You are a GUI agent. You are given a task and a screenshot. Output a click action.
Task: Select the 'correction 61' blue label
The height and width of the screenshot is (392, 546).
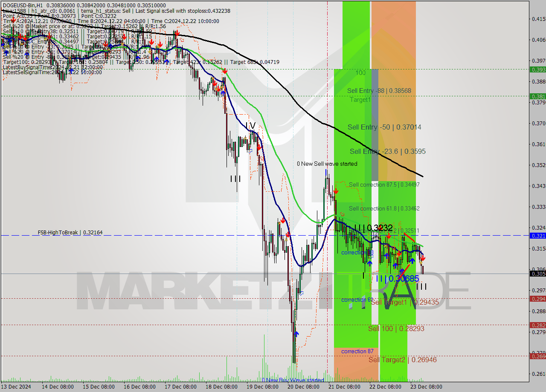click(x=357, y=300)
